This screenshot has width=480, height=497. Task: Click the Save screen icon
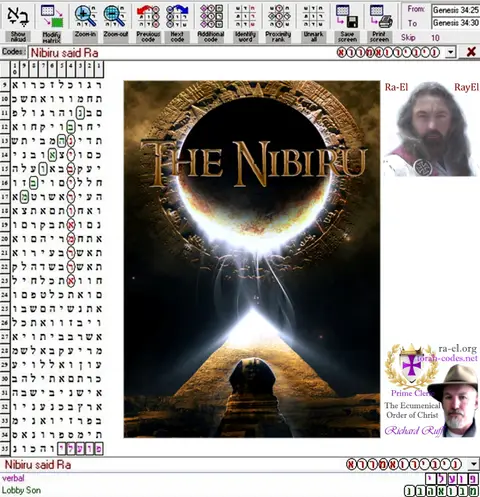(347, 16)
